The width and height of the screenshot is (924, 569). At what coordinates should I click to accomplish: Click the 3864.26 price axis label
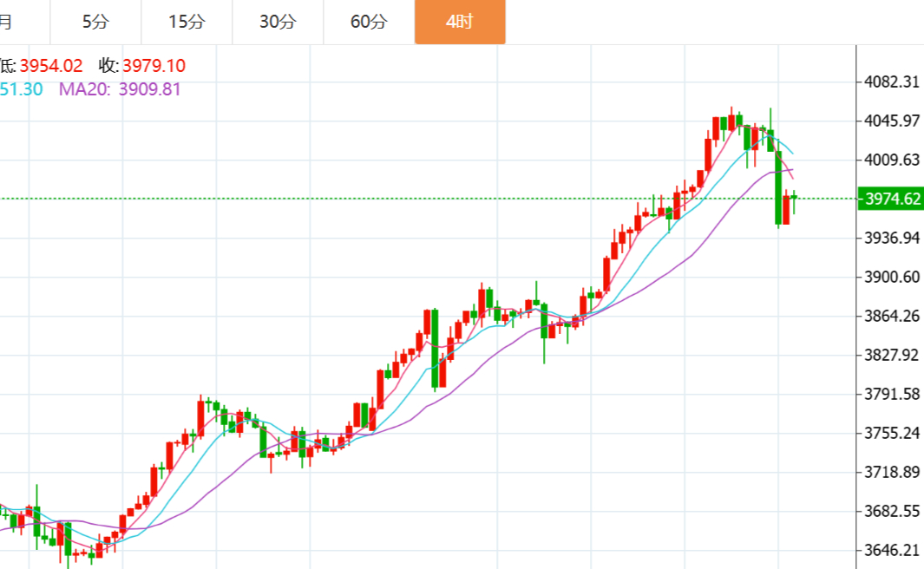pos(892,316)
